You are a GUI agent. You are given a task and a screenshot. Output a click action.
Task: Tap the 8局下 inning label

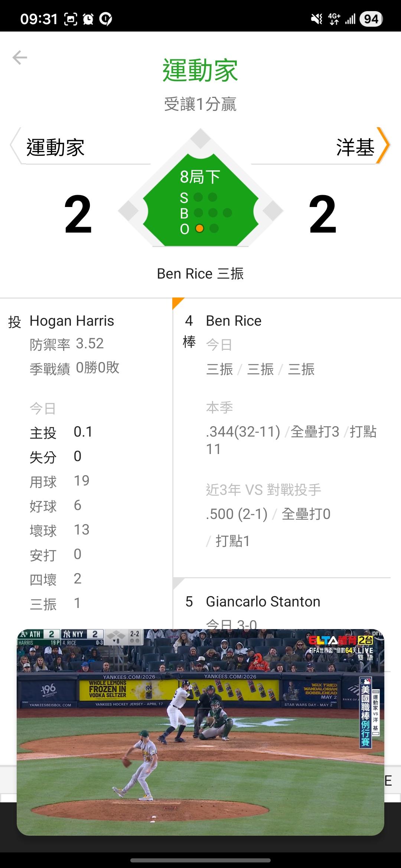click(200, 177)
